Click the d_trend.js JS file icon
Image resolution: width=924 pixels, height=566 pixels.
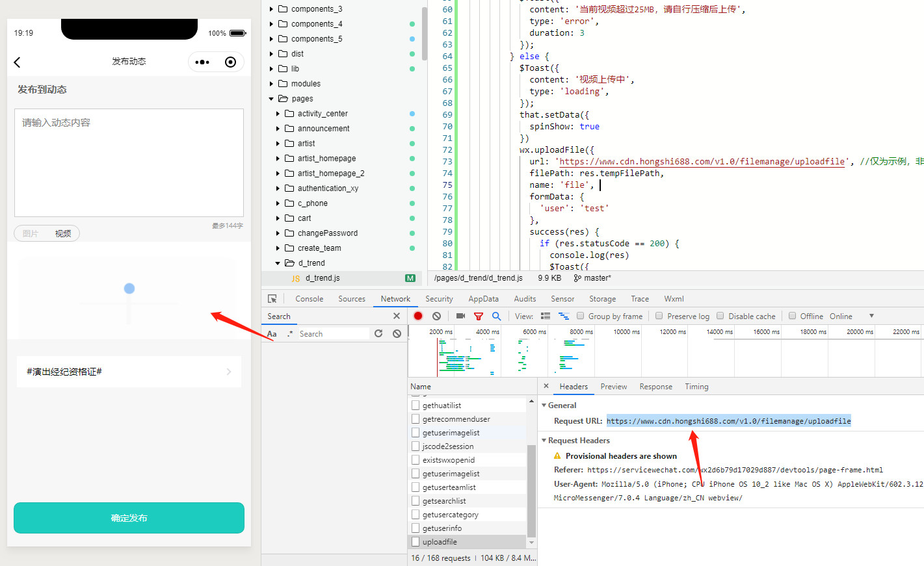pyautogui.click(x=296, y=278)
